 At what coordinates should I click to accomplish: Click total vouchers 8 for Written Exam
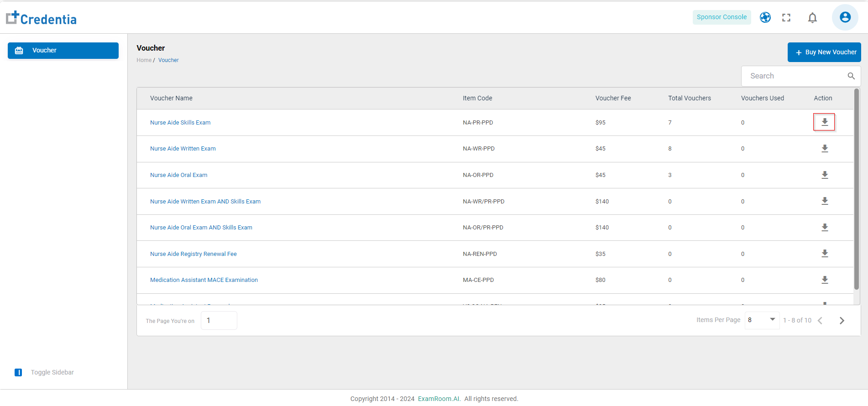[x=670, y=149]
